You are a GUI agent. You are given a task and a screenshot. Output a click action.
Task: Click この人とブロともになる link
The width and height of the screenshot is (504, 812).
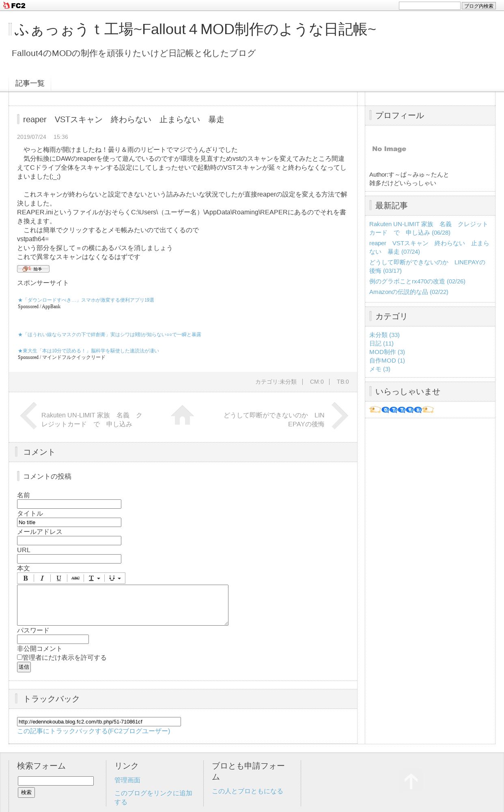pos(248,791)
